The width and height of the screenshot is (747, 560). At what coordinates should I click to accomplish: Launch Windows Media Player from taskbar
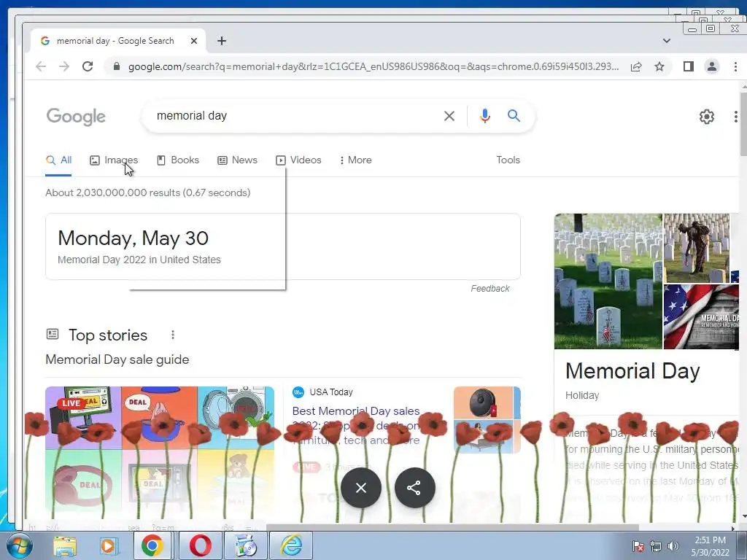click(x=109, y=546)
